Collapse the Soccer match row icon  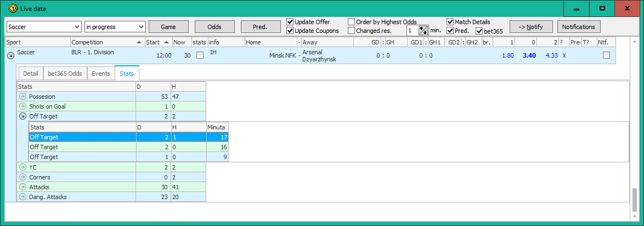point(10,55)
